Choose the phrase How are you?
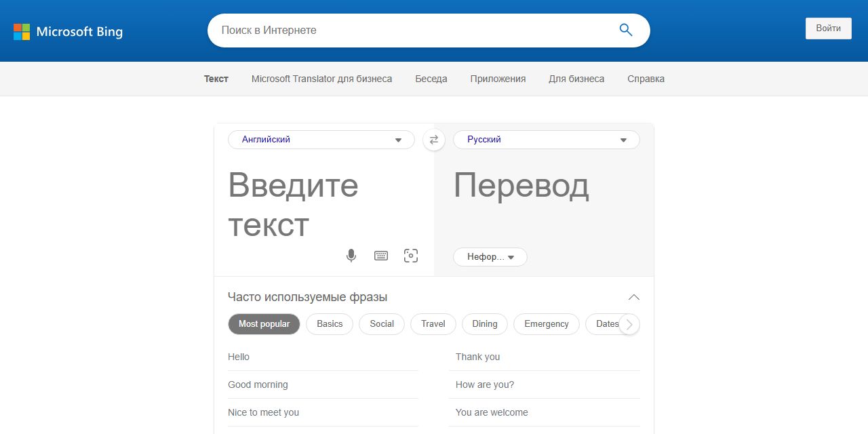Screen dimensions: 868x434 [545, 384]
